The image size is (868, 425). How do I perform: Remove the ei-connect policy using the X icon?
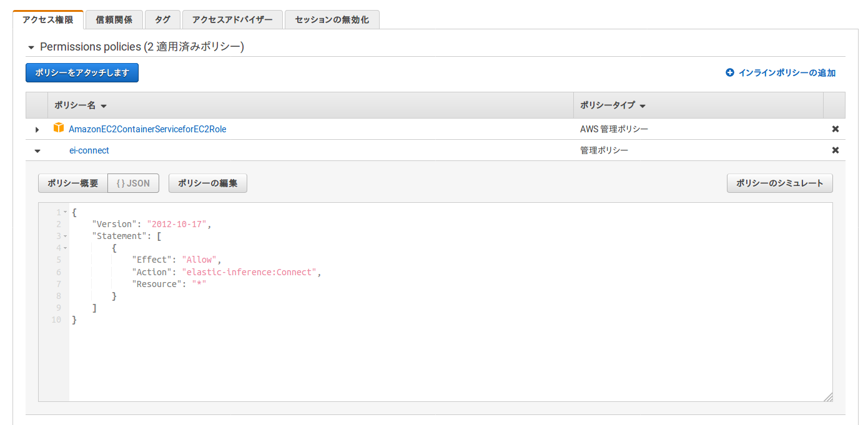[x=835, y=150]
